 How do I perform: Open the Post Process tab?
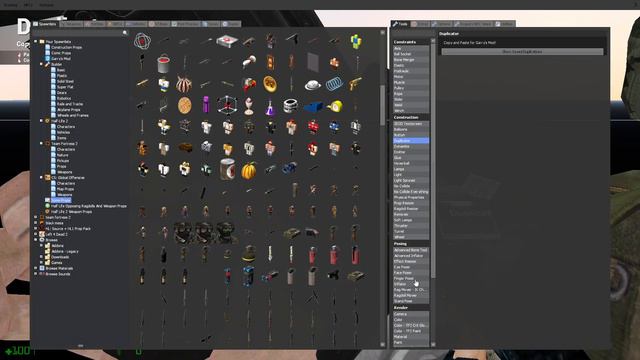186,24
